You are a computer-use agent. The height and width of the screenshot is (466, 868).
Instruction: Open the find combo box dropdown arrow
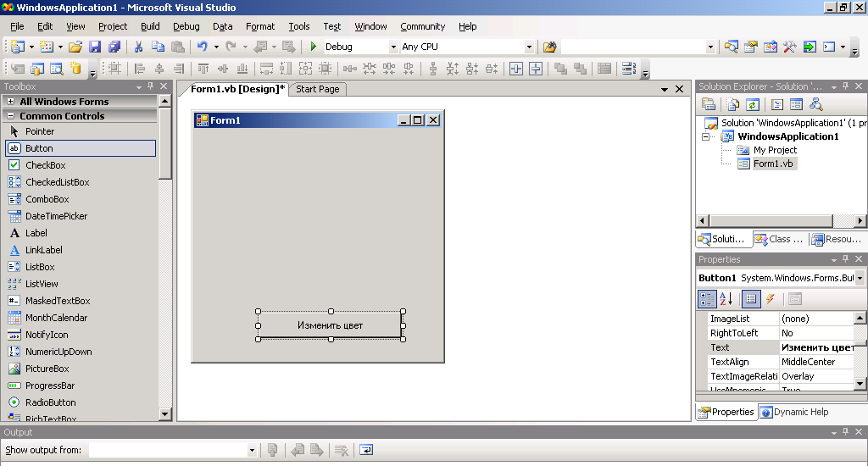711,47
